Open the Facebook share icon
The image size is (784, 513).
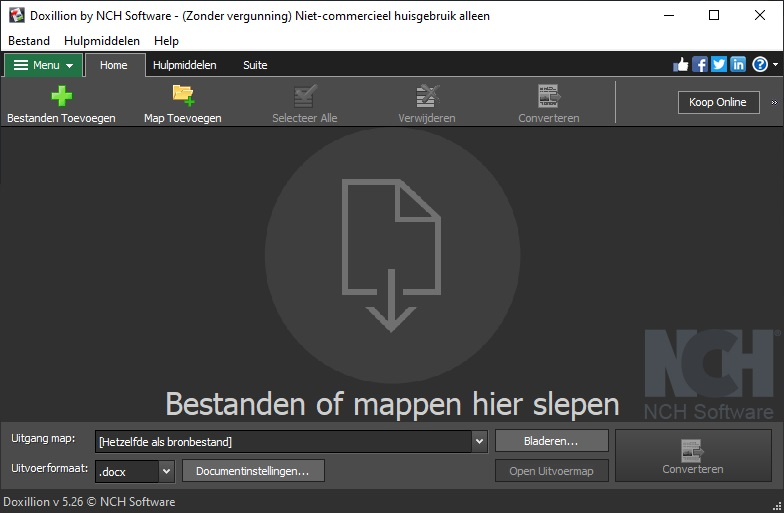tap(700, 64)
